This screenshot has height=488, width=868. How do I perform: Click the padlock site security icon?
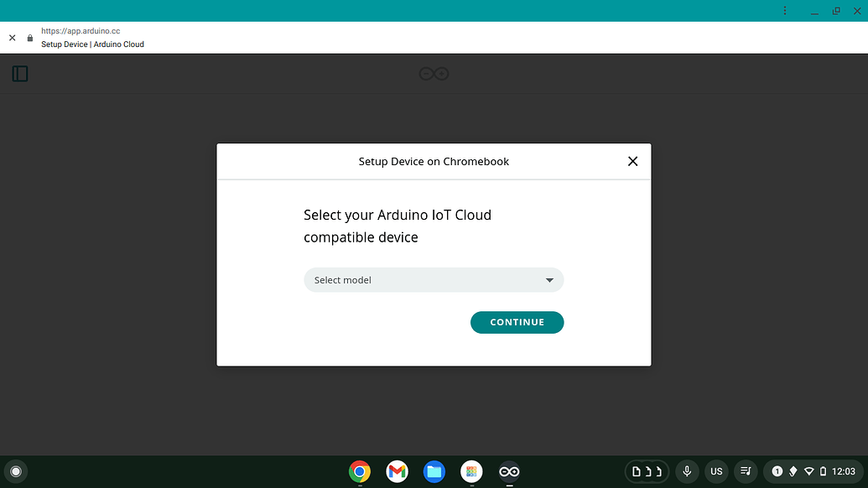pyautogui.click(x=29, y=38)
